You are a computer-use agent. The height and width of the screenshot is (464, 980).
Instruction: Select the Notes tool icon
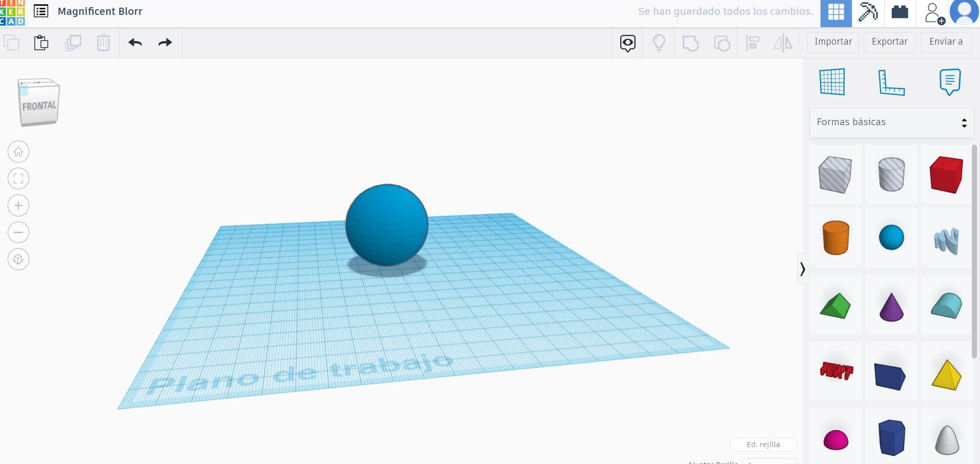[x=950, y=82]
